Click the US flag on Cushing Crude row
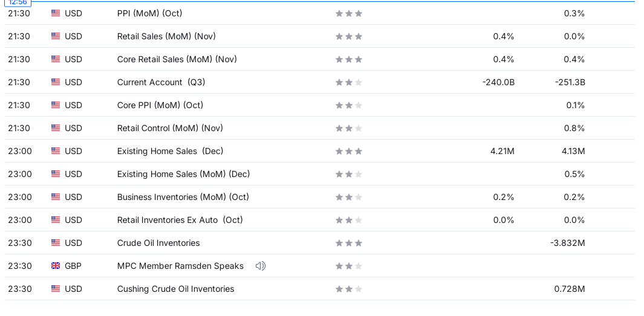Screen dimensions: 644x316 [x=56, y=289]
